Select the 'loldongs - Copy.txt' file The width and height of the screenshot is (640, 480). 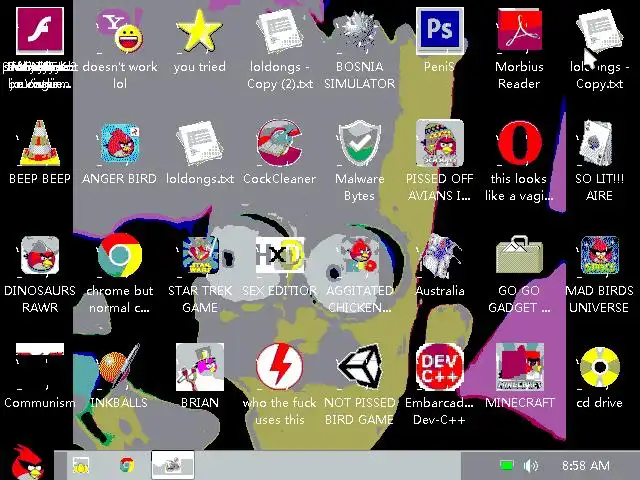coord(599,31)
